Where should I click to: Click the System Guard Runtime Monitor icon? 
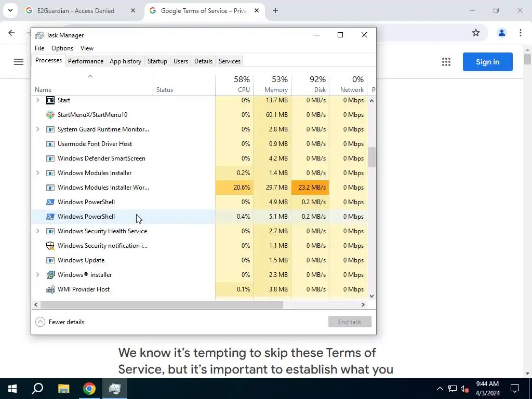click(x=50, y=129)
